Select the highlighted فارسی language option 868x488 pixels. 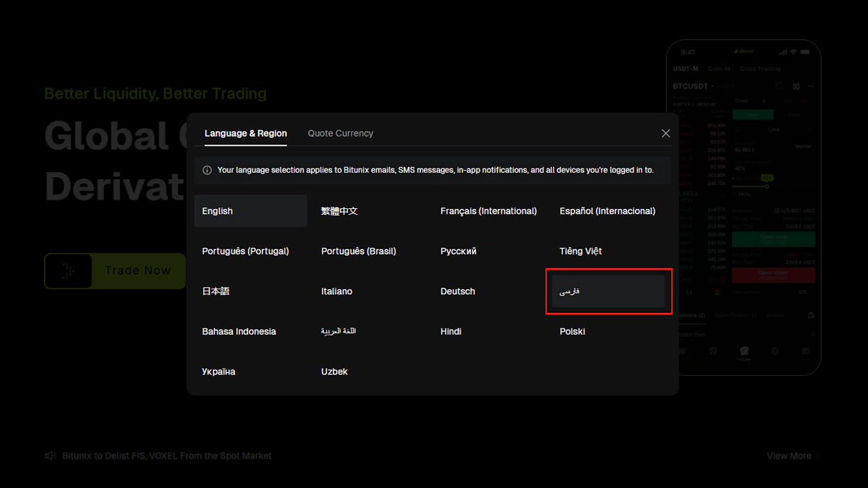[x=608, y=291]
